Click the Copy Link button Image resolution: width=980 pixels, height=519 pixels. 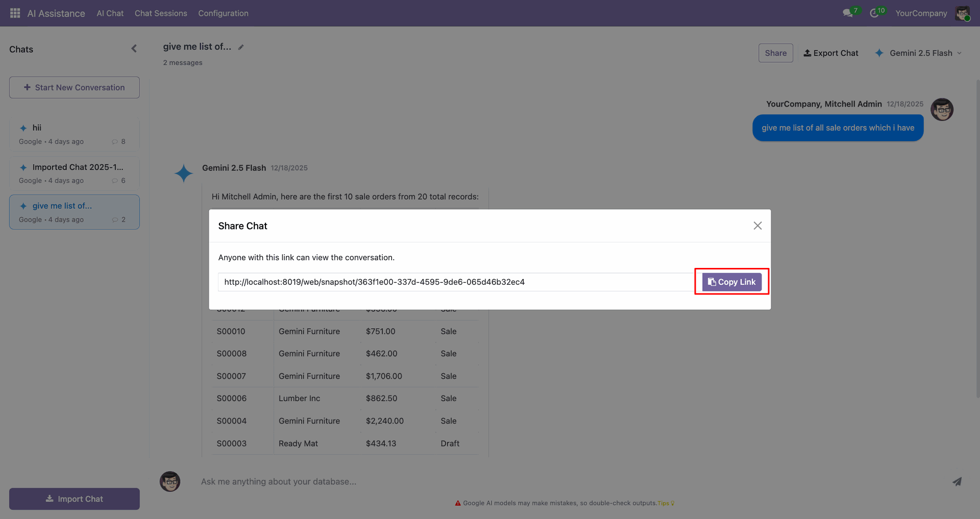click(731, 282)
